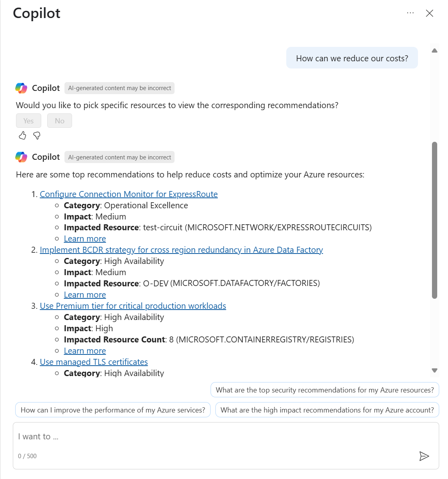Open Use managed TLS certificates link
The width and height of the screenshot is (448, 479).
point(94,362)
